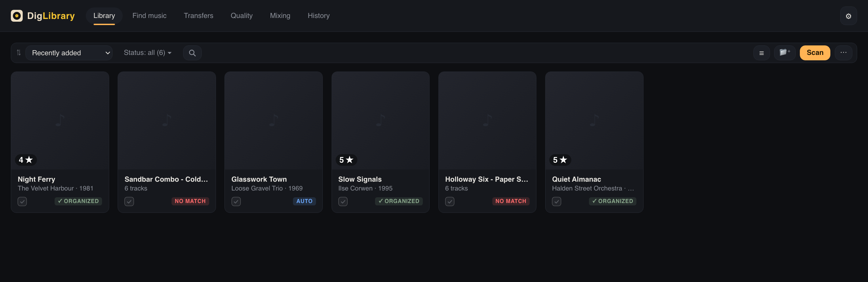868x282 pixels.
Task: Select the Holloway Six album checkbox
Action: coord(450,201)
